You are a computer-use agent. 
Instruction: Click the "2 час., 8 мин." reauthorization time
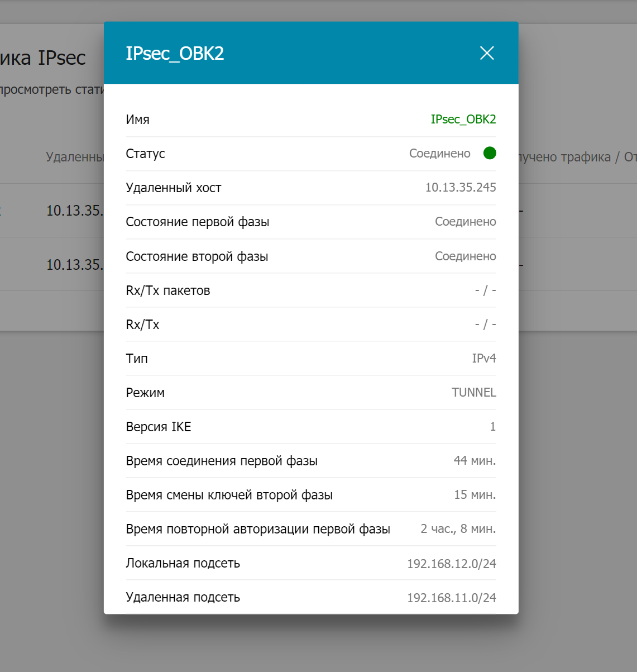pyautogui.click(x=458, y=529)
